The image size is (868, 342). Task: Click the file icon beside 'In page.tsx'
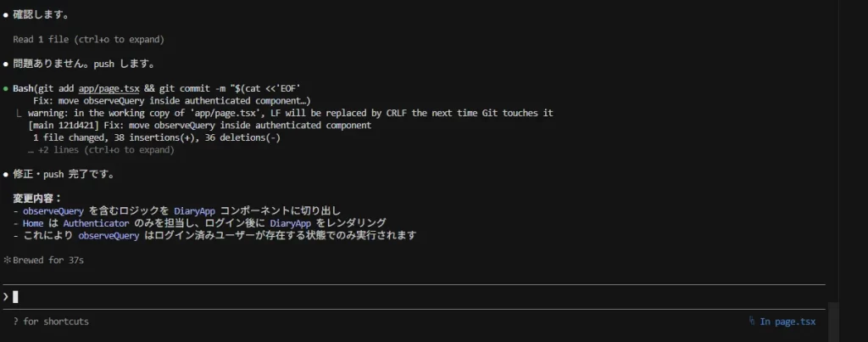coord(752,322)
